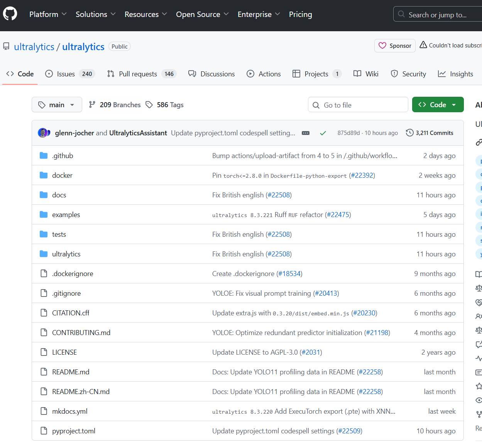Open CONTRIBUTING.md file
482x448 pixels.
click(x=81, y=332)
